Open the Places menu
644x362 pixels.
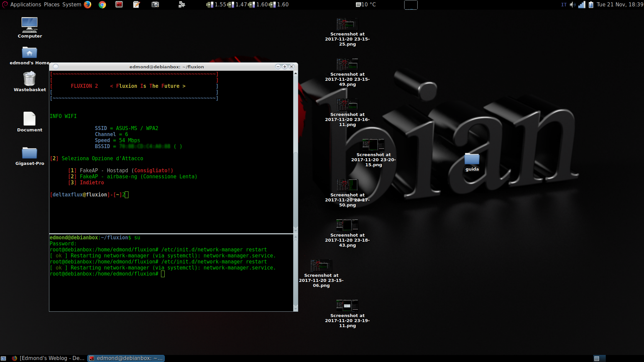tap(52, 4)
